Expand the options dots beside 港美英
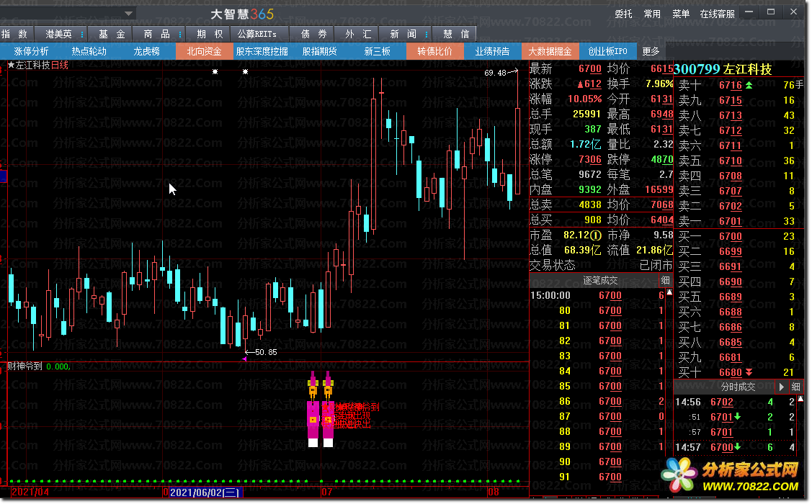The height and width of the screenshot is (504, 812). (x=82, y=34)
